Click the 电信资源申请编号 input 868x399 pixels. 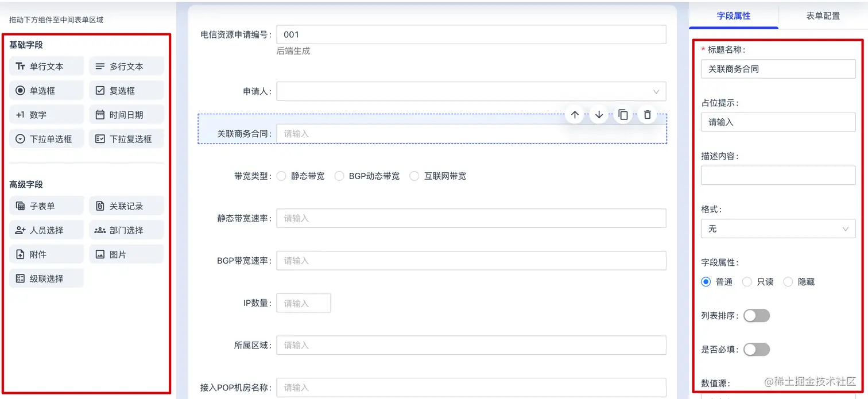click(471, 34)
